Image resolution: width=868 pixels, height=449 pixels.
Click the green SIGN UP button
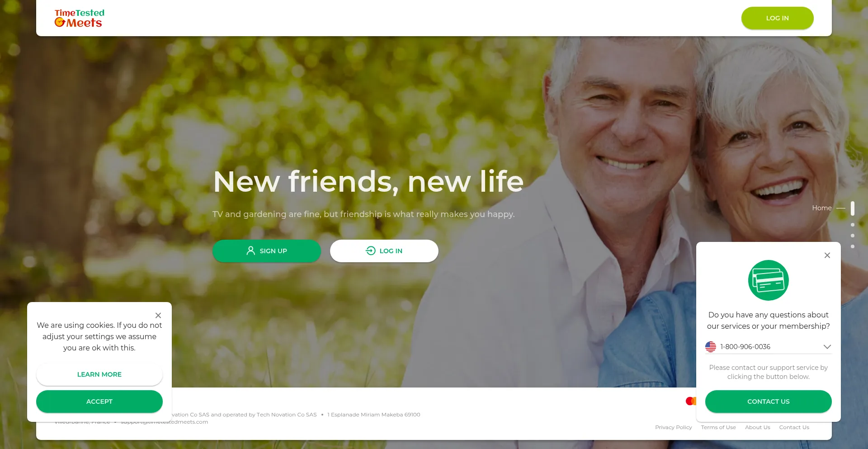click(x=267, y=251)
